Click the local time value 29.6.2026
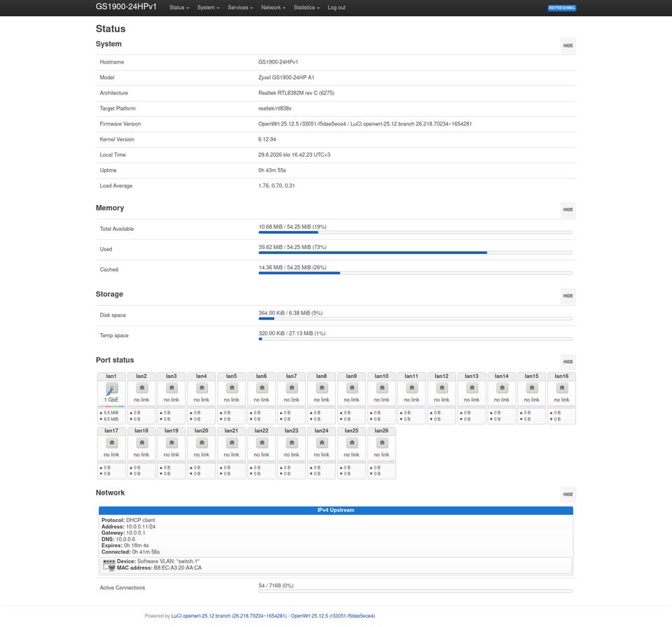The image size is (672, 627). pyautogui.click(x=294, y=155)
